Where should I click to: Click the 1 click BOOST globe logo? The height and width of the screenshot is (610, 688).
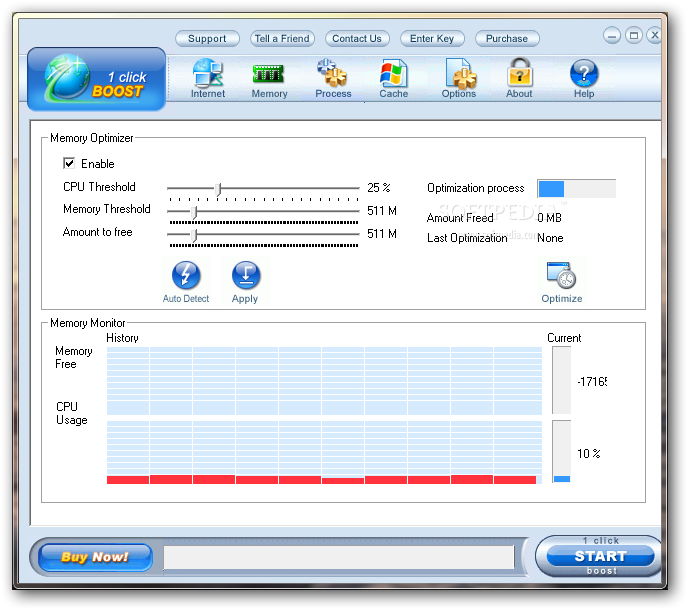96,79
